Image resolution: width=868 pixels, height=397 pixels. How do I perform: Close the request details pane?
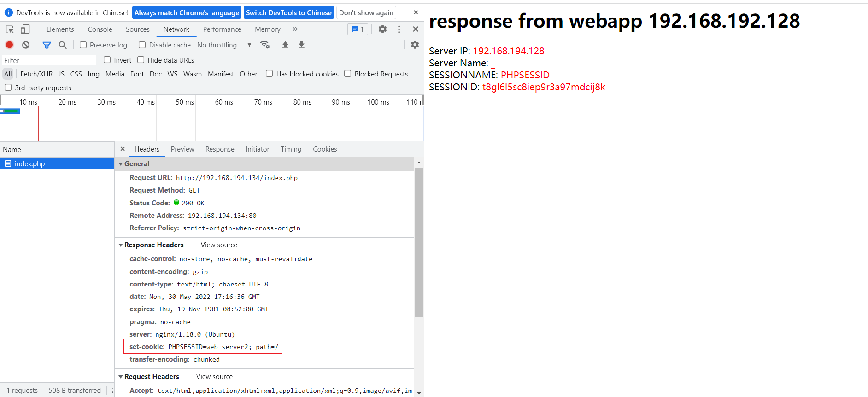coord(123,149)
